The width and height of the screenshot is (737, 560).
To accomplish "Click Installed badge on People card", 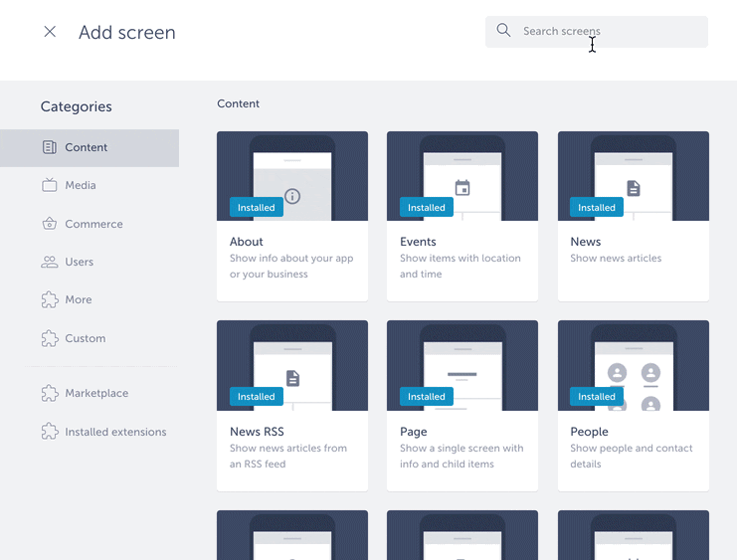I will point(597,397).
